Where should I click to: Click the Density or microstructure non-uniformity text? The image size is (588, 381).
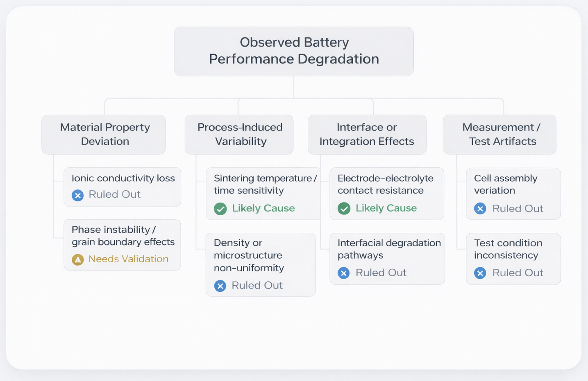point(249,255)
